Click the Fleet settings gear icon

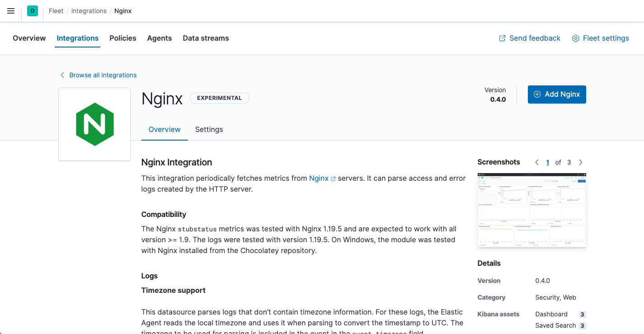coord(575,38)
